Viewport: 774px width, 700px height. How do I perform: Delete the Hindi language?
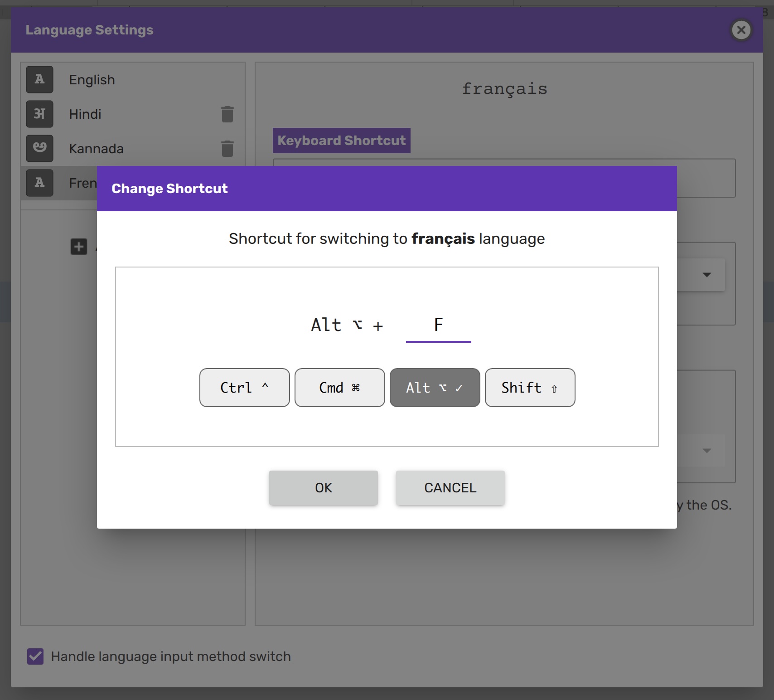(227, 114)
